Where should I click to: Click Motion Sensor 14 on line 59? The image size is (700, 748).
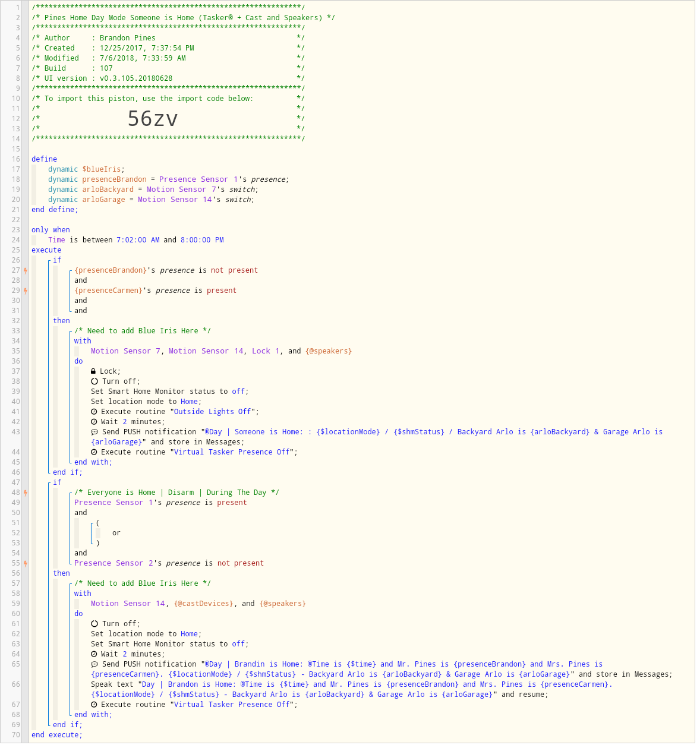click(x=128, y=604)
